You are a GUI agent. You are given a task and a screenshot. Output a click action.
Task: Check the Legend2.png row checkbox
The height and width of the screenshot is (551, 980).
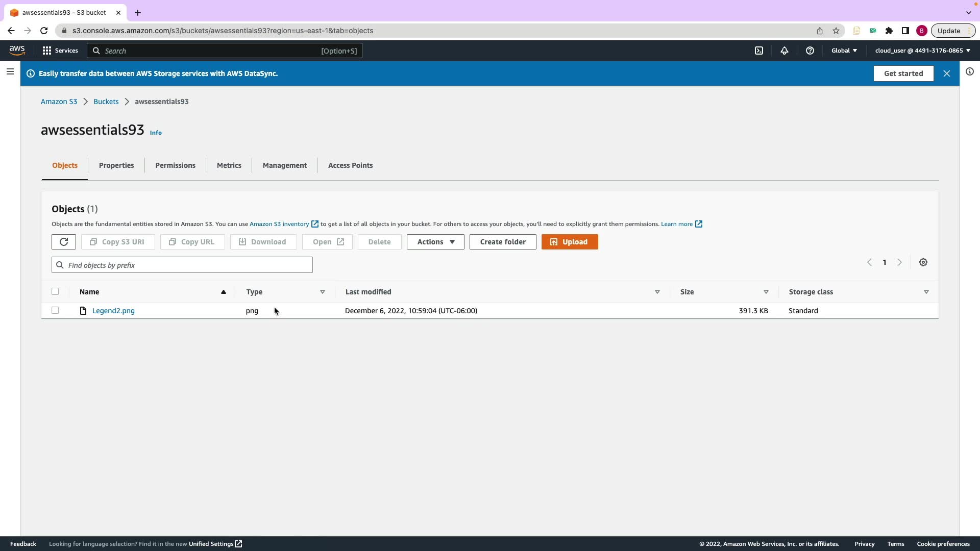55,311
